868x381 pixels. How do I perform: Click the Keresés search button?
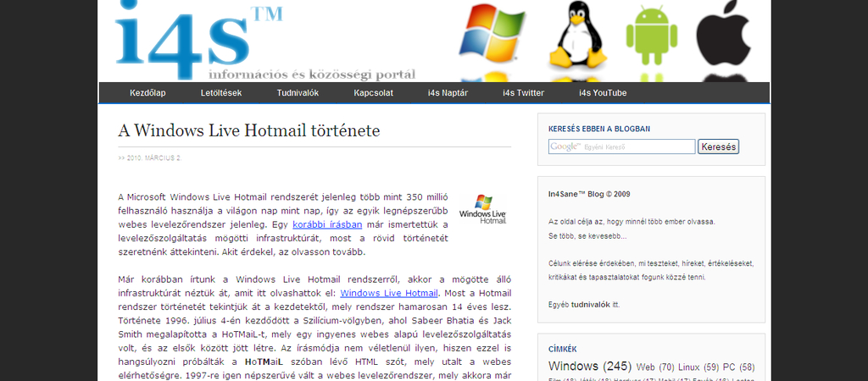pyautogui.click(x=718, y=146)
